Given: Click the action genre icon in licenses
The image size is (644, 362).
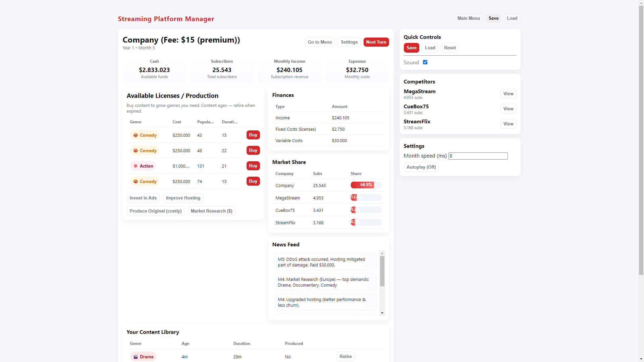Looking at the screenshot, I should coord(136,166).
